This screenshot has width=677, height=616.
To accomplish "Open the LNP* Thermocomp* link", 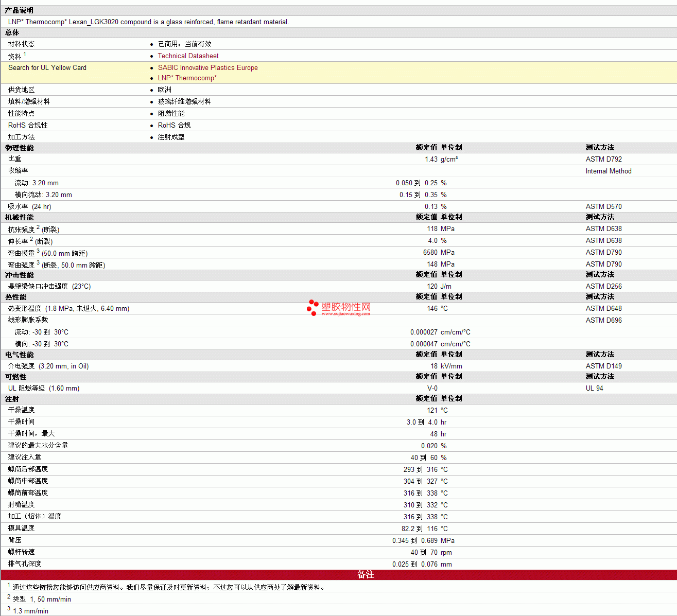I will 187,78.
